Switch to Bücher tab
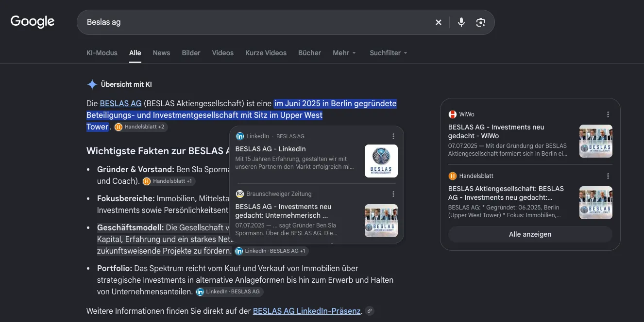 pos(309,53)
